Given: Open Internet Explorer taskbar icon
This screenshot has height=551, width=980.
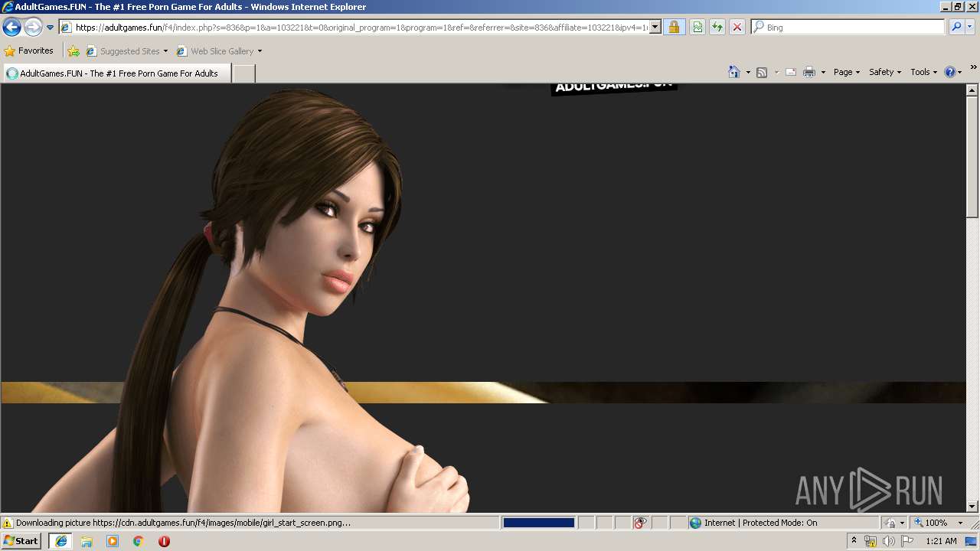Looking at the screenshot, I should pos(61,541).
